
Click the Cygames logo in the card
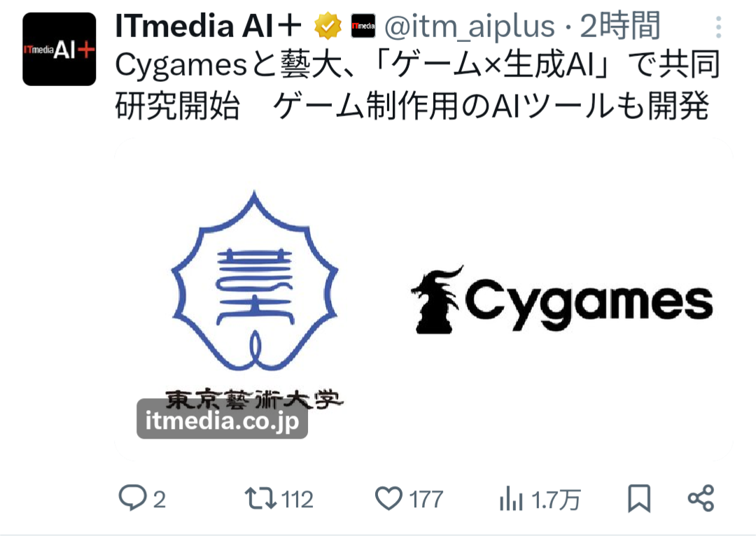(561, 299)
